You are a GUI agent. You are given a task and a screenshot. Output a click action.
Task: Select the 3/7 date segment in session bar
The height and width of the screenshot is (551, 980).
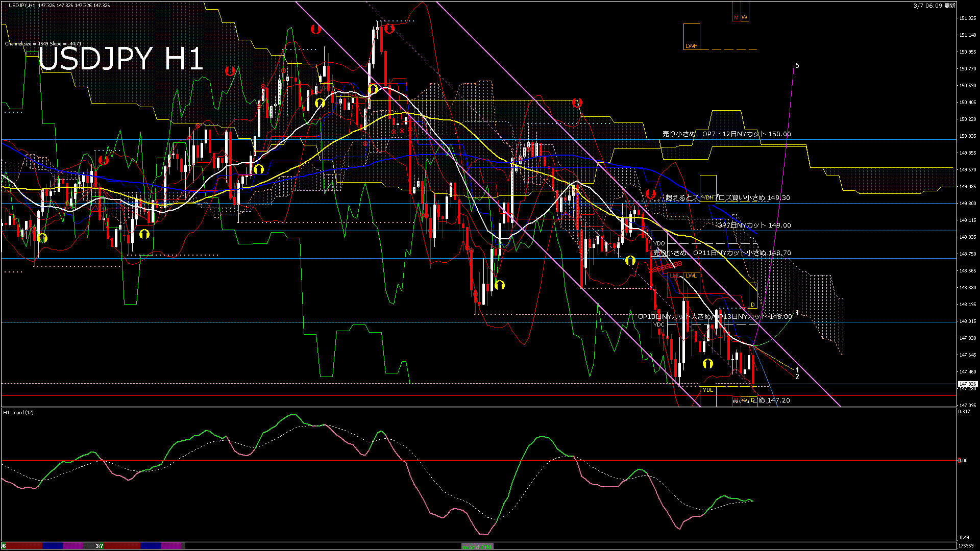click(100, 546)
